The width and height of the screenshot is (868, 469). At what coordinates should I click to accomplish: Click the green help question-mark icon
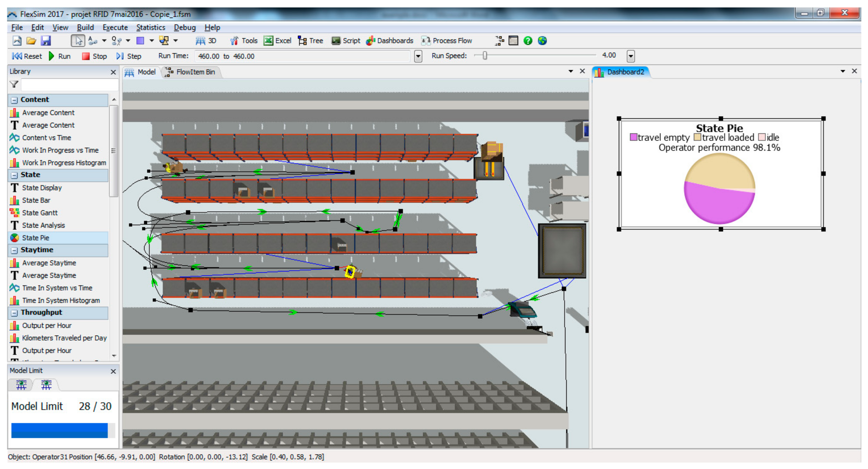click(x=528, y=41)
